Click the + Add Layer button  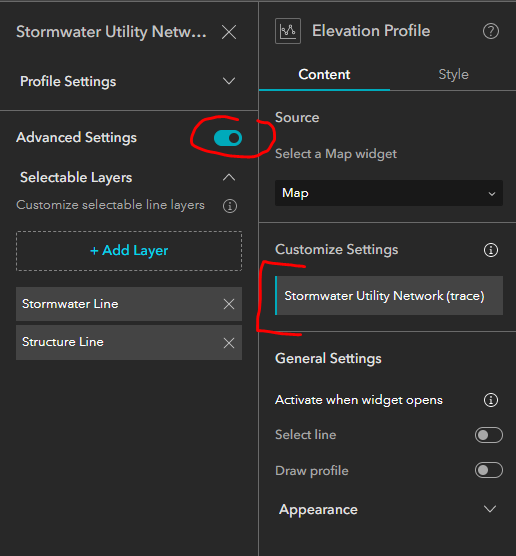129,251
